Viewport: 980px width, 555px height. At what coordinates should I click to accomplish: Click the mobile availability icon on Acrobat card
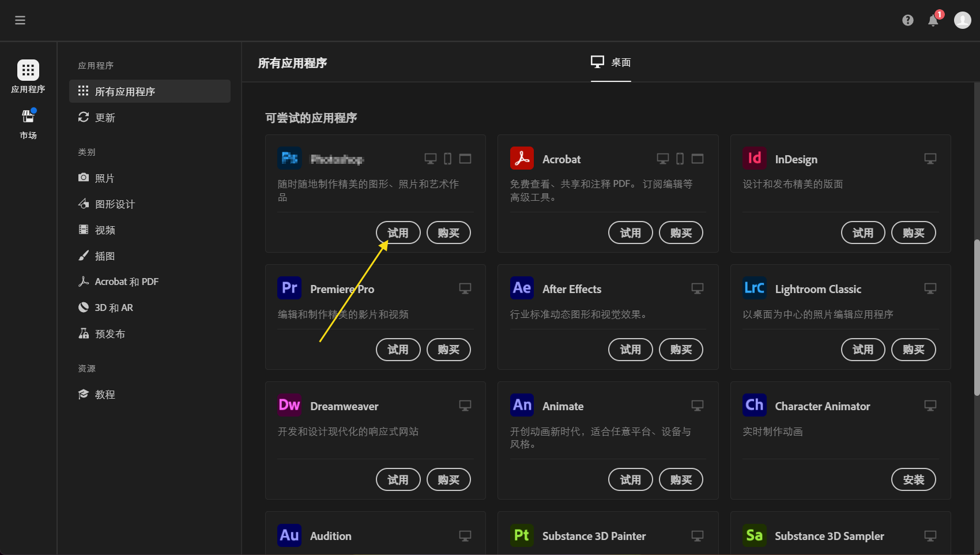pos(680,158)
